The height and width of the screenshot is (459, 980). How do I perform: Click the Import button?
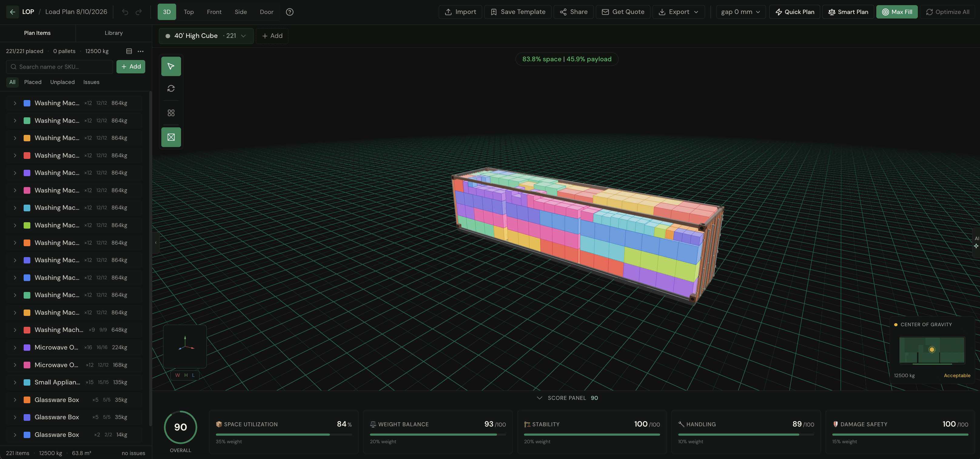[x=460, y=12]
